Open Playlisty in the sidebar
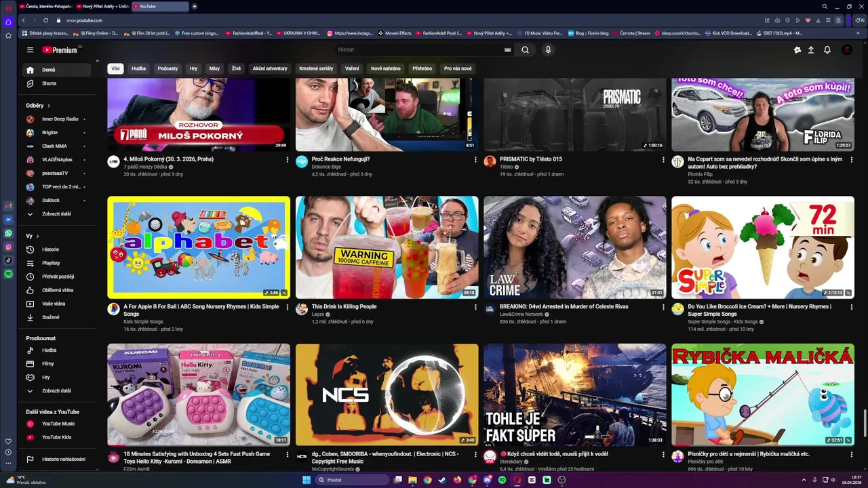The width and height of the screenshot is (868, 488). pos(57,263)
